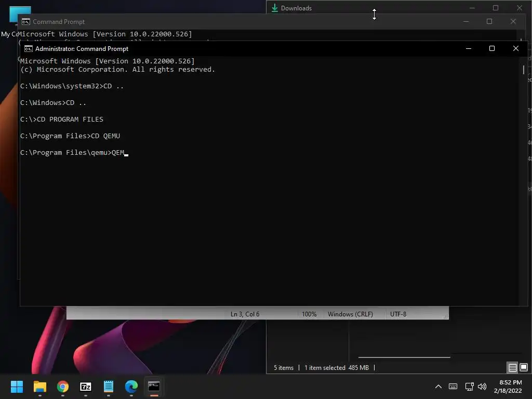This screenshot has height=399, width=532.
Task: Click the Administrator Command Prompt scrollbar thumb
Action: pos(524,70)
